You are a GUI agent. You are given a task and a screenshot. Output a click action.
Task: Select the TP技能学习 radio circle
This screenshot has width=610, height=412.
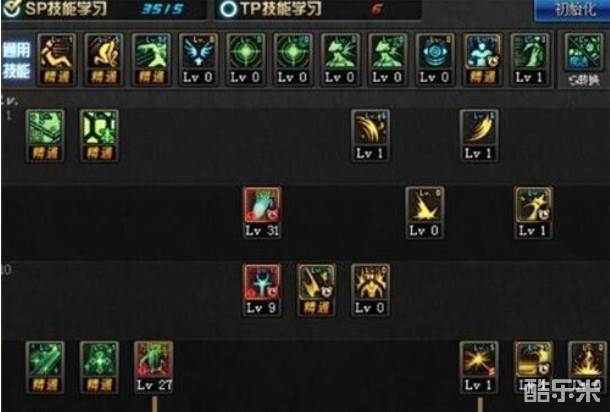point(228,9)
